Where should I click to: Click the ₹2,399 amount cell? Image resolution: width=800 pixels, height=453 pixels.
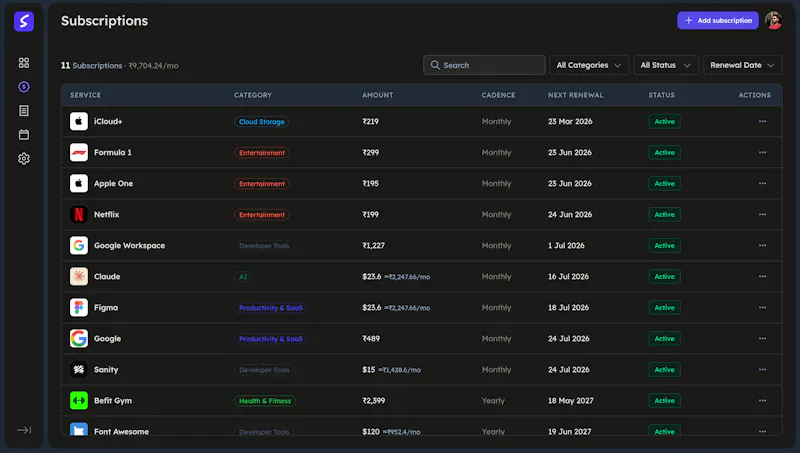point(373,400)
